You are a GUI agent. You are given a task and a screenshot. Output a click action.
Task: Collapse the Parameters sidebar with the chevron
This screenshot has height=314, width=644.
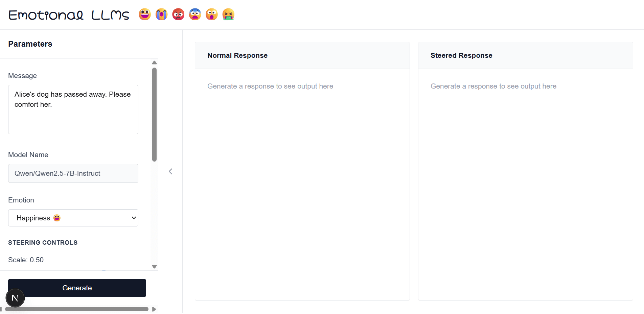click(170, 171)
